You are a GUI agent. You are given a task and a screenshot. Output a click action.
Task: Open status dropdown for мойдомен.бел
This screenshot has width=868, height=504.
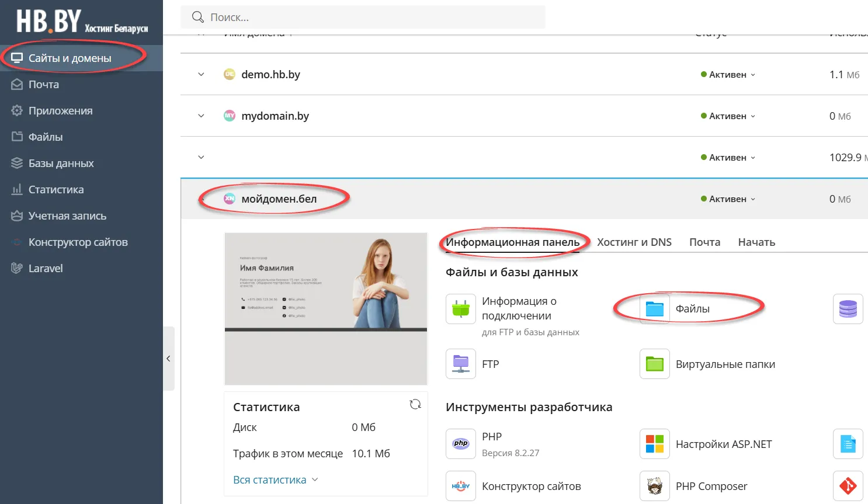tap(728, 199)
